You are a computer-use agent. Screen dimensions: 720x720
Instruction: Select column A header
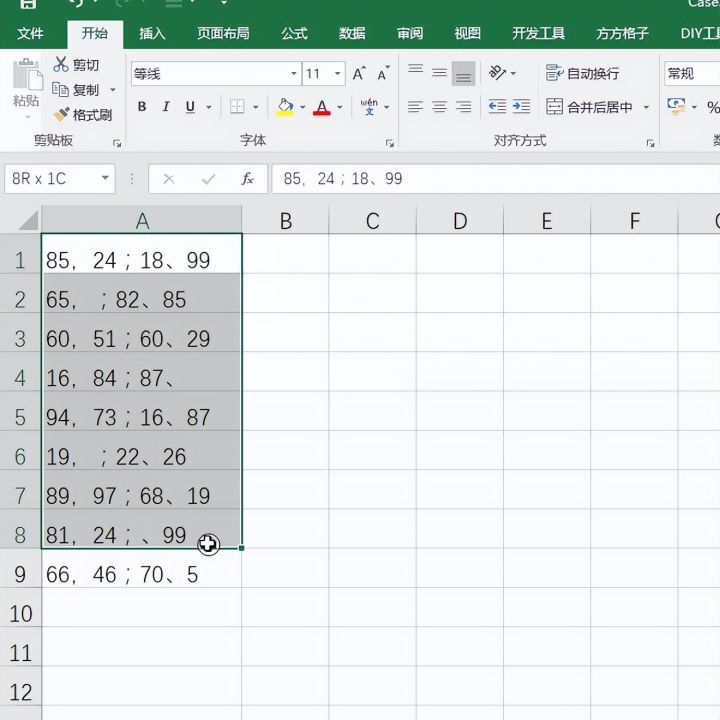(x=142, y=220)
